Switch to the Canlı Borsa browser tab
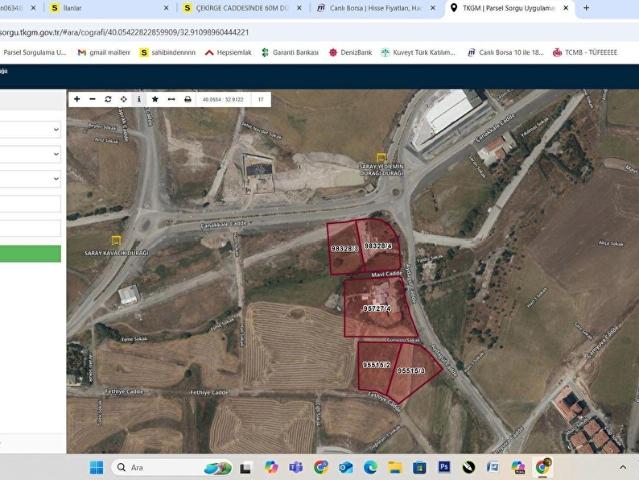 click(x=376, y=8)
